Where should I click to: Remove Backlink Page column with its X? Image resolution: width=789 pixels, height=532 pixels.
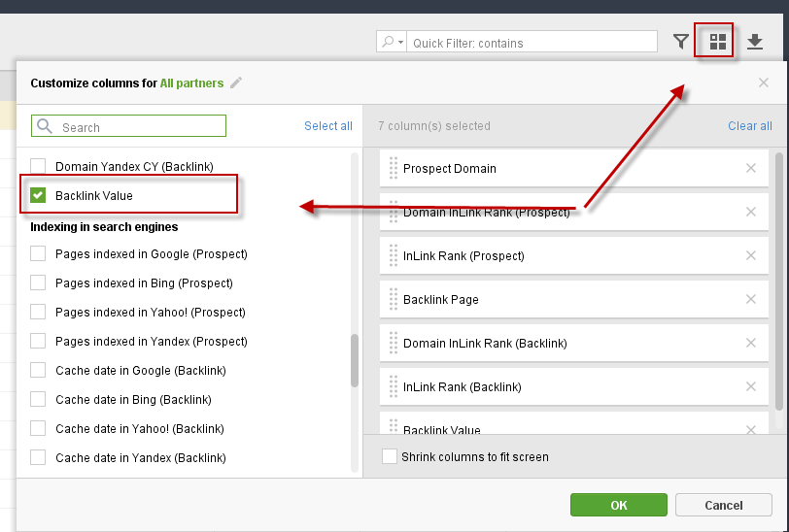pos(750,299)
